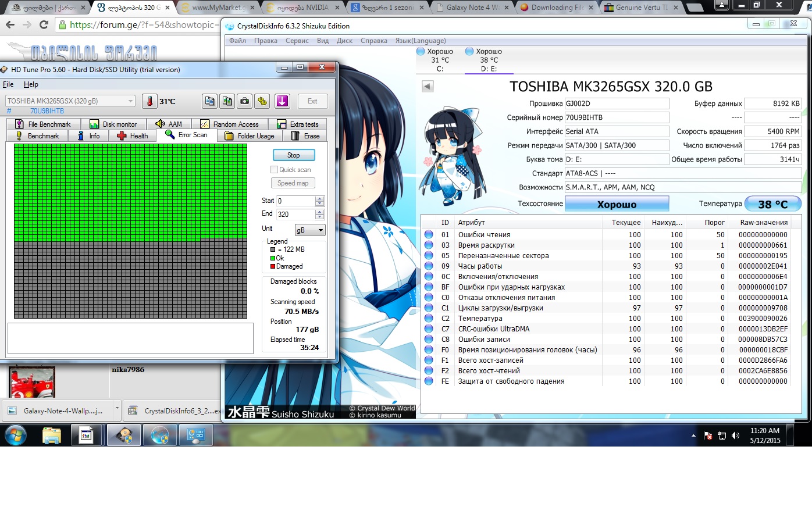Click the network tray icon
The image size is (812, 507).
pos(722,435)
